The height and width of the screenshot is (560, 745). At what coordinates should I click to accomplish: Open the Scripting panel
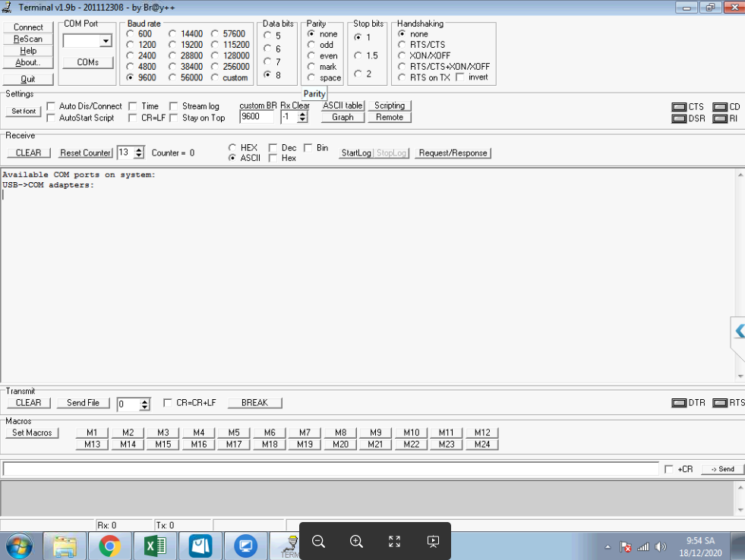coord(390,105)
